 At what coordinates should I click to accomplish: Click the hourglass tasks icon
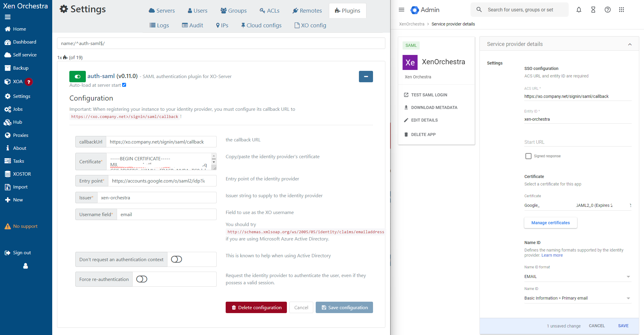click(593, 10)
